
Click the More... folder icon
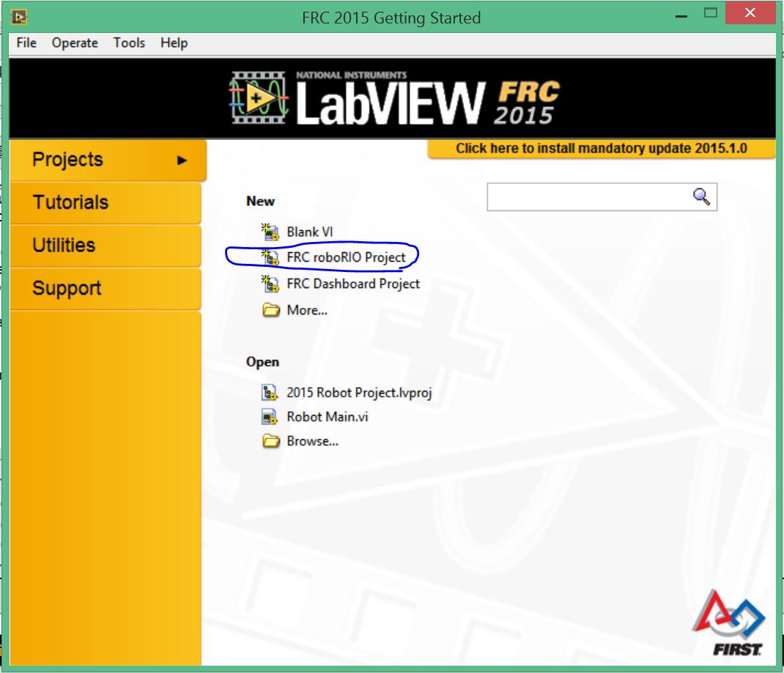point(271,310)
